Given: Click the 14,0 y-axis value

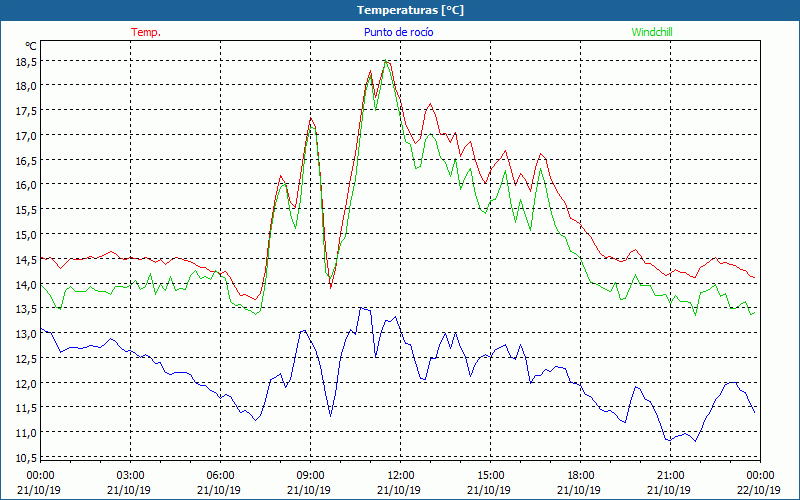Looking at the screenshot, I should (x=28, y=285).
